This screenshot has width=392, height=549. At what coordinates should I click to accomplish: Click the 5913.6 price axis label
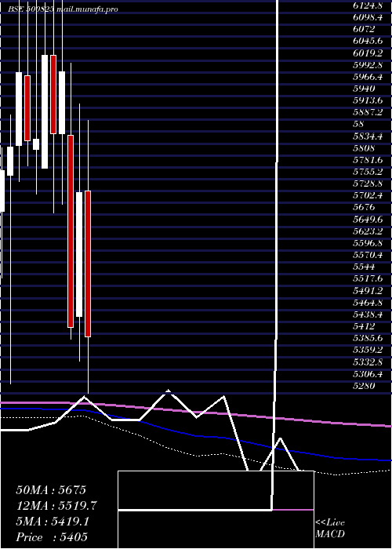pyautogui.click(x=368, y=100)
